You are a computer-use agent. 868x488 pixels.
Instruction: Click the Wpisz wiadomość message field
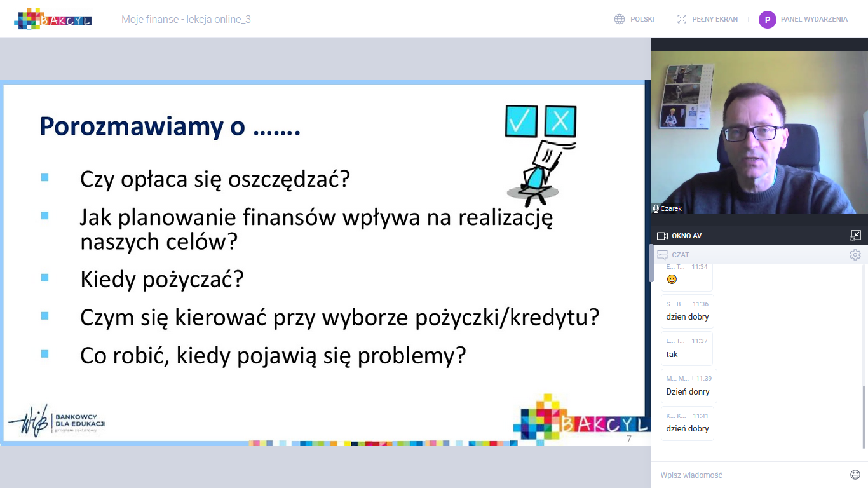(x=750, y=475)
